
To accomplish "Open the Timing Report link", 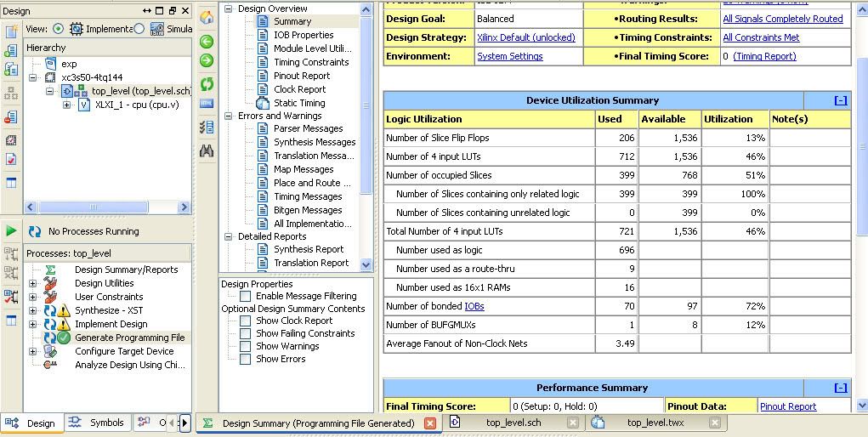I will 764,56.
